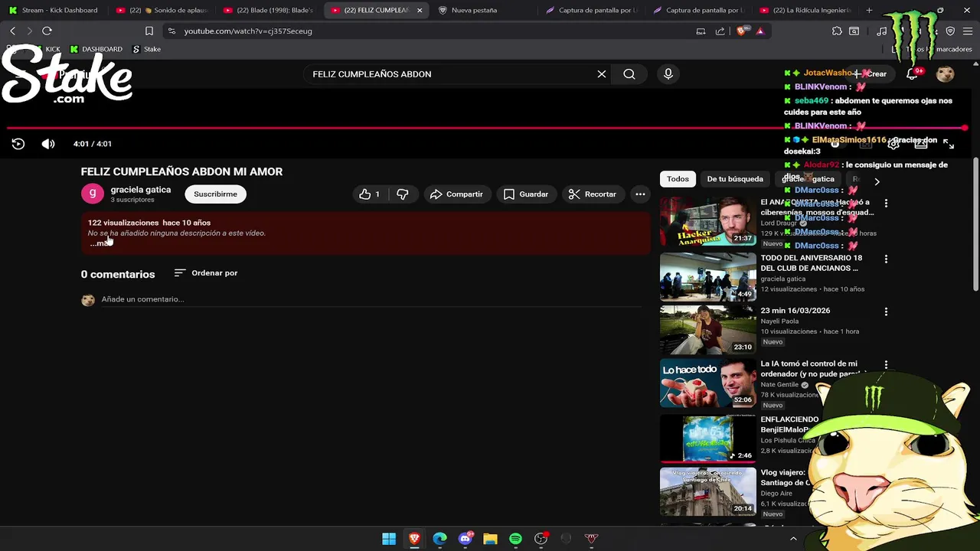This screenshot has width=980, height=551.
Task: Open the Lo hace todo thumbnail
Action: coord(708,383)
